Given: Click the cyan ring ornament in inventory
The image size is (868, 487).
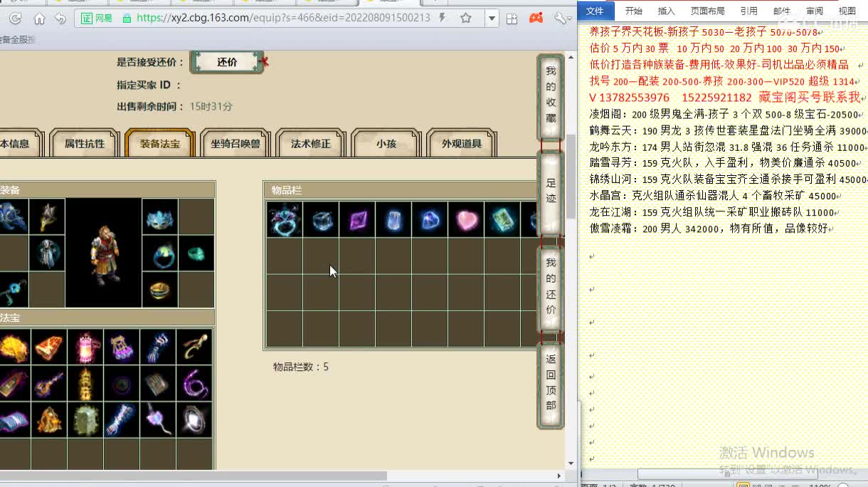Looking at the screenshot, I should coord(285,219).
